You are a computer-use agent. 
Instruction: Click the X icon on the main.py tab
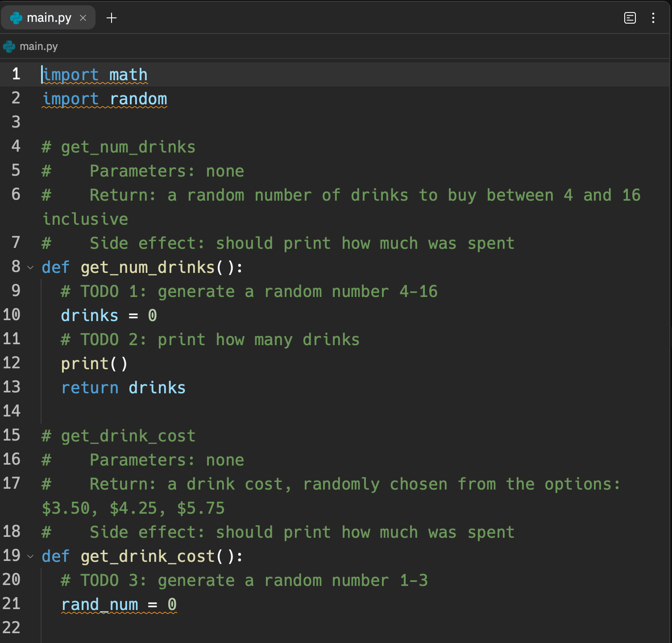point(83,18)
